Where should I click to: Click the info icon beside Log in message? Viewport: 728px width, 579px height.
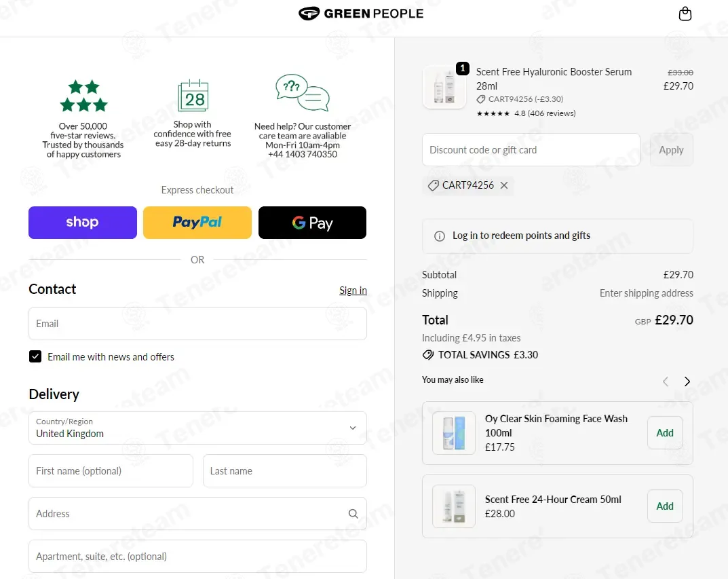coord(439,236)
